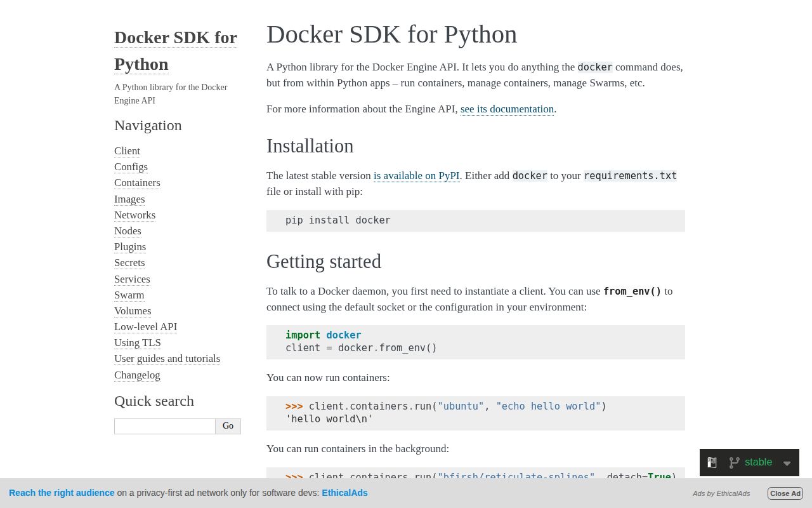
Task: Click the 'pip install docker' code block
Action: click(476, 220)
